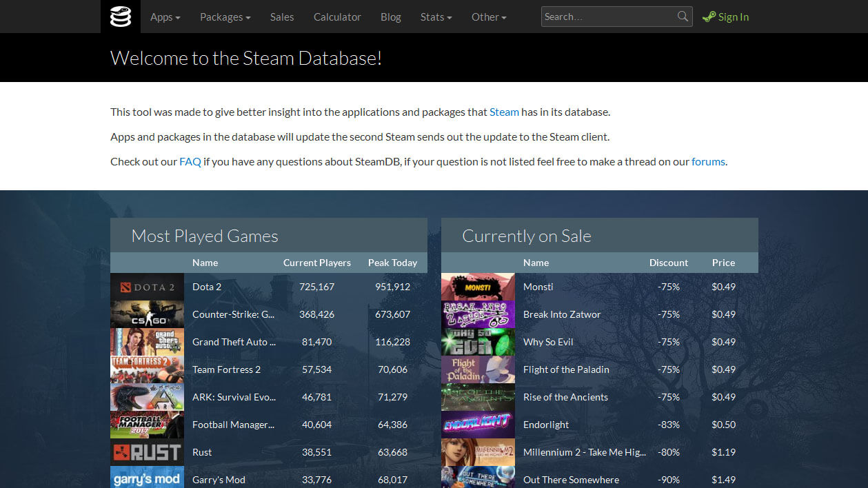Open the Garry's Mod thumbnail

tap(147, 477)
